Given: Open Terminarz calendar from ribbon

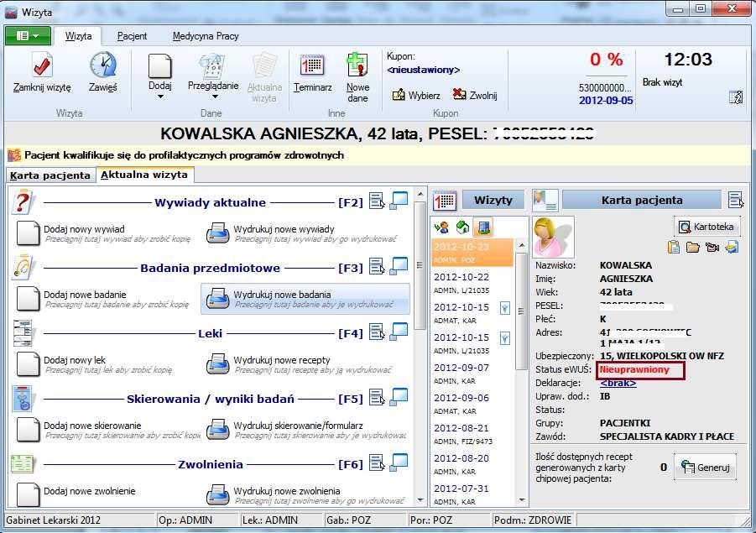Looking at the screenshot, I should coord(312,72).
